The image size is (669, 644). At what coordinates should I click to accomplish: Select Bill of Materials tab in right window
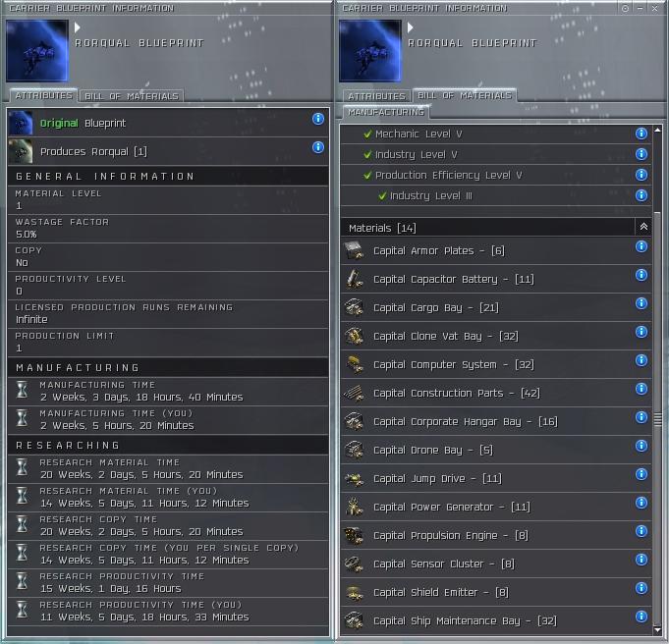pyautogui.click(x=465, y=95)
